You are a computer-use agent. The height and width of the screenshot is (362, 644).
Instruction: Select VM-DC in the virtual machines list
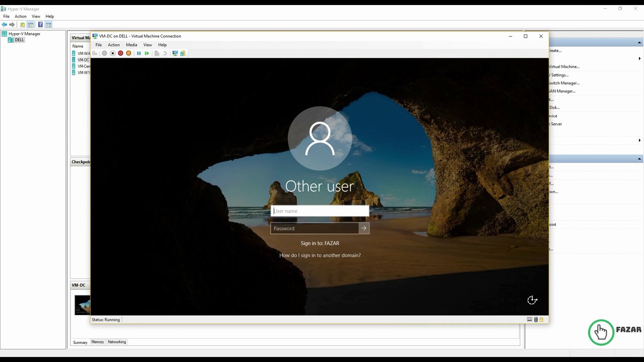(x=81, y=60)
